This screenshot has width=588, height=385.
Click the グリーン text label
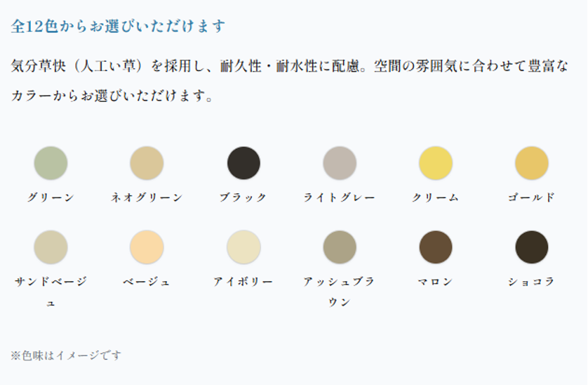point(51,197)
